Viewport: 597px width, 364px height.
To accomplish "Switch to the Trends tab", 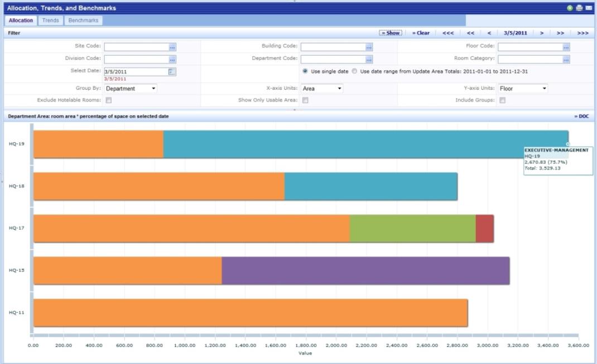I will click(51, 21).
